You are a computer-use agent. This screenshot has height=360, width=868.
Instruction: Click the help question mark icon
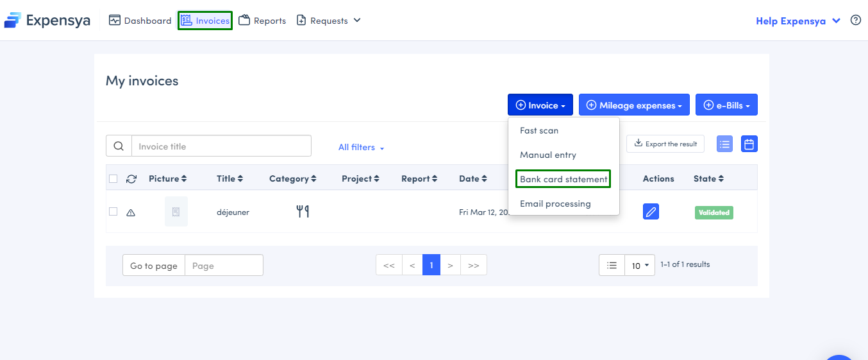pyautogui.click(x=855, y=21)
